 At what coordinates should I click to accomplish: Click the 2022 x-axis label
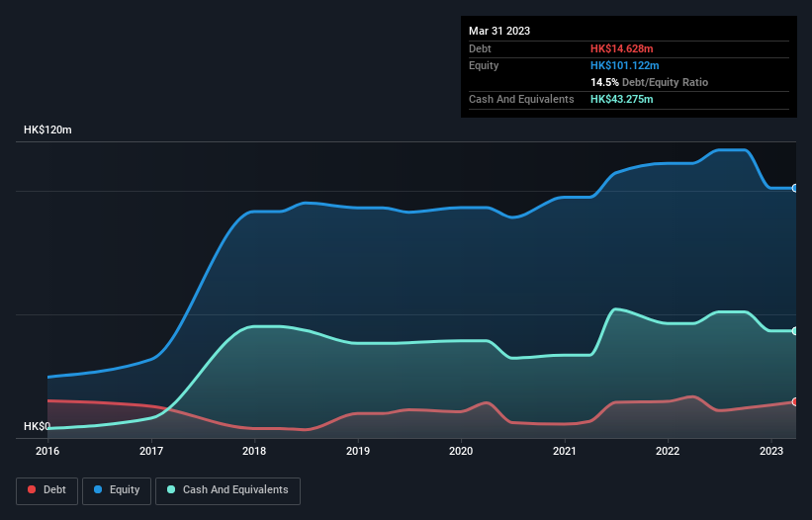pos(668,451)
